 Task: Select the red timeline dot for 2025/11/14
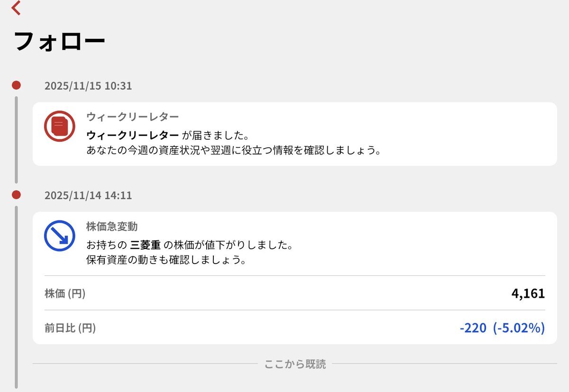(x=16, y=195)
